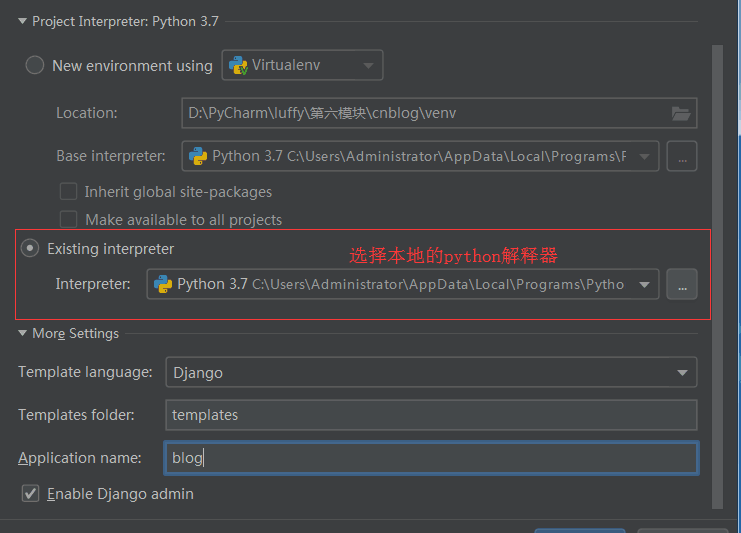Viewport: 741px width, 533px height.
Task: Click folder browse icon in Location field
Action: coord(681,113)
